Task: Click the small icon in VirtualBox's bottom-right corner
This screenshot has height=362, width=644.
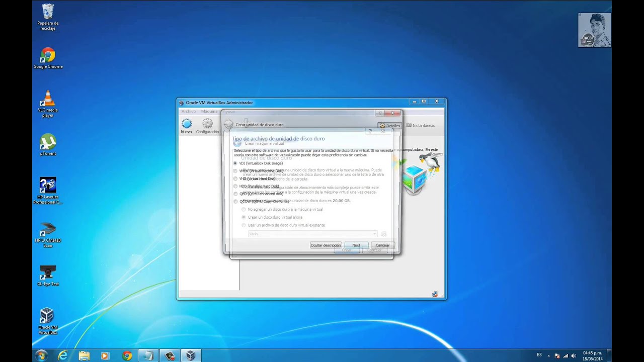Action: click(435, 294)
